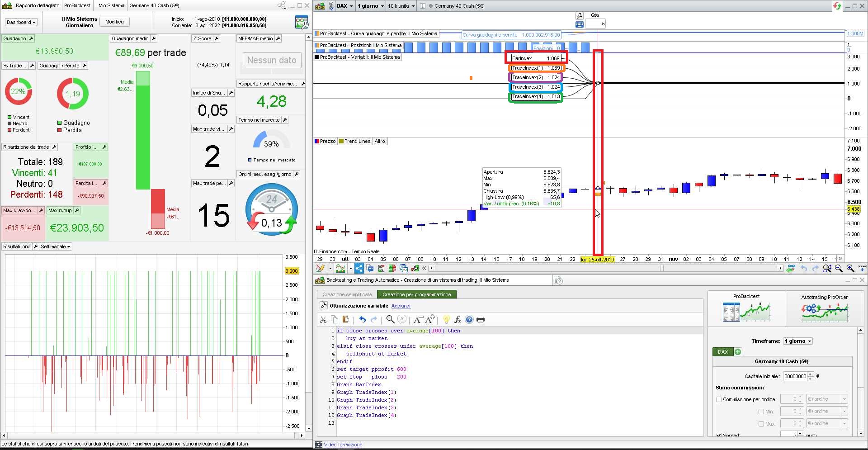Open the Dashboard dropdown
Image resolution: width=868 pixels, height=450 pixels.
pyautogui.click(x=21, y=22)
